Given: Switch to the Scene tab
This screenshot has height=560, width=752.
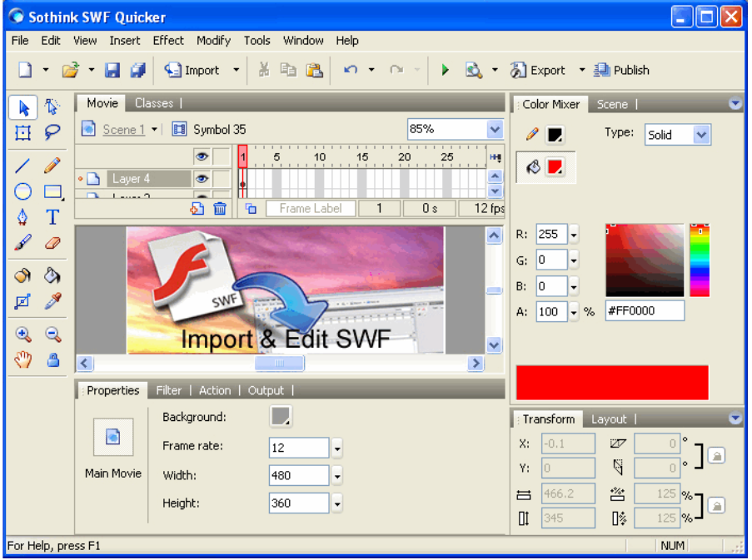Looking at the screenshot, I should click(612, 105).
